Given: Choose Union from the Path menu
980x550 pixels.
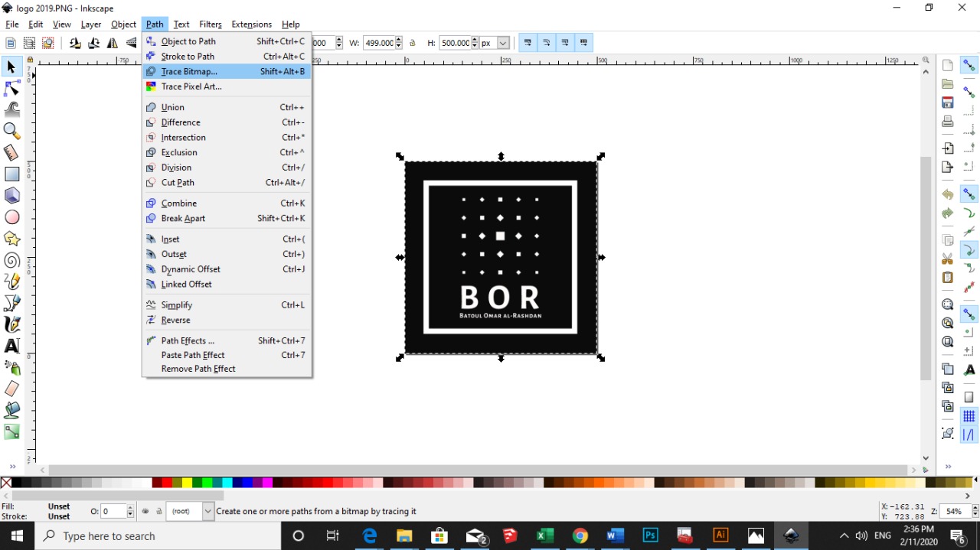Looking at the screenshot, I should [x=227, y=107].
